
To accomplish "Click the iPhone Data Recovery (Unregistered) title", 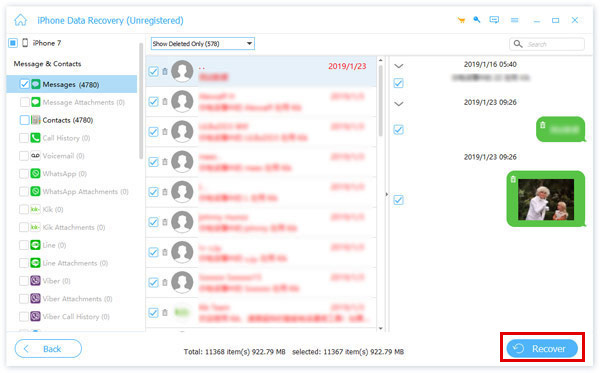I will coord(110,20).
